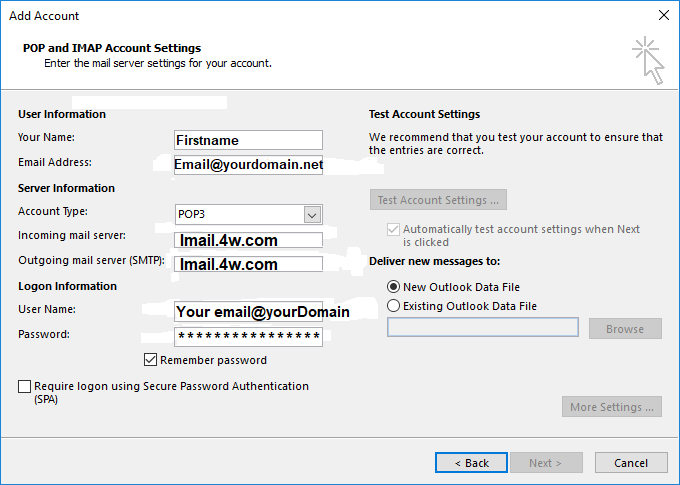Click the Outgoing mail server SMTP field
This screenshot has height=485, width=680.
click(248, 264)
